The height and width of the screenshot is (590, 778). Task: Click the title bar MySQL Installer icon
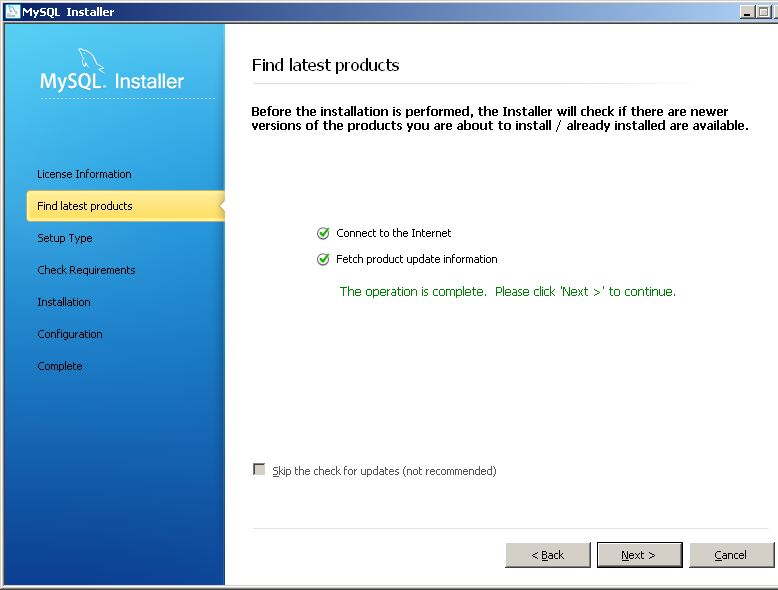(x=12, y=11)
